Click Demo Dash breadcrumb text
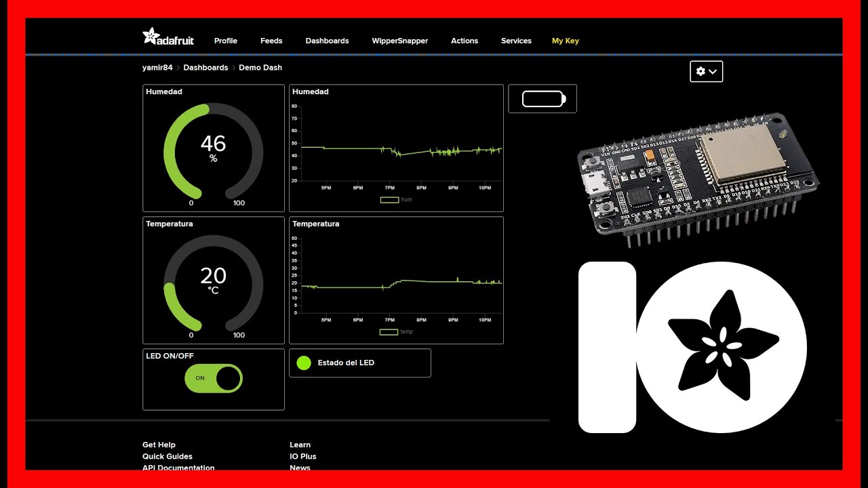 point(260,68)
